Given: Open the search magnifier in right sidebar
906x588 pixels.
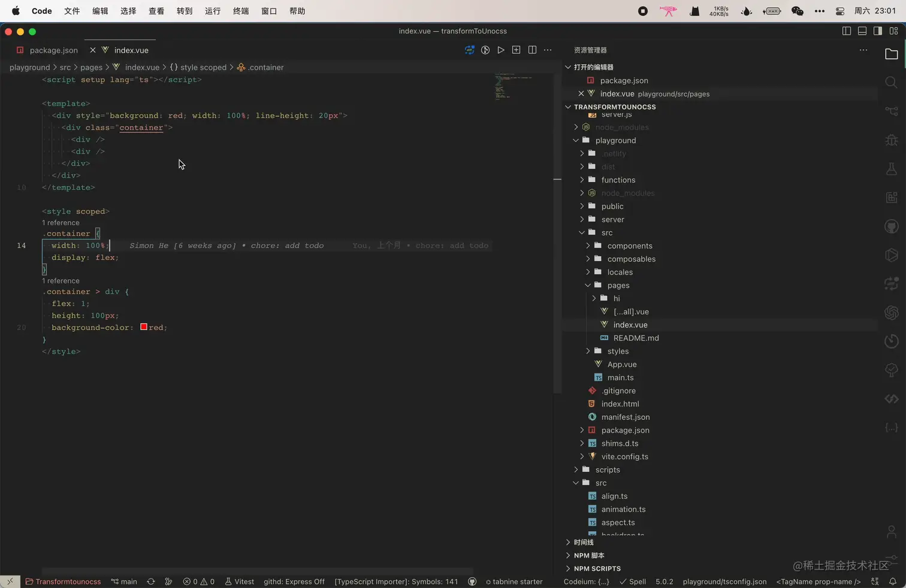Looking at the screenshot, I should pos(891,82).
